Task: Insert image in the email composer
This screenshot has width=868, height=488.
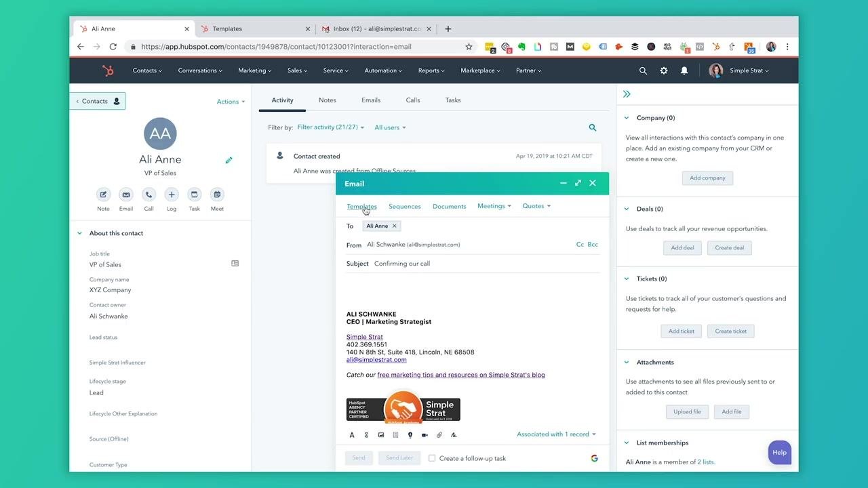Action: (381, 435)
